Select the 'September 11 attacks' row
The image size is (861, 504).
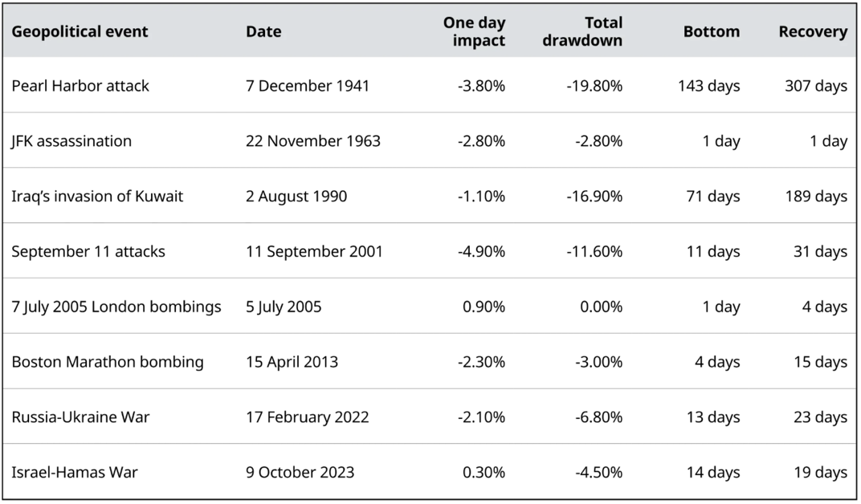click(88, 252)
